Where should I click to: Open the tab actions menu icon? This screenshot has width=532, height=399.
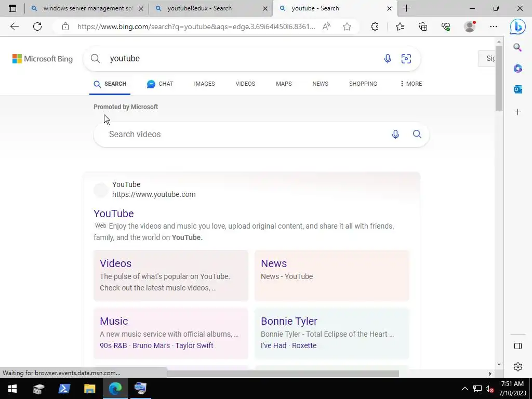(x=12, y=8)
